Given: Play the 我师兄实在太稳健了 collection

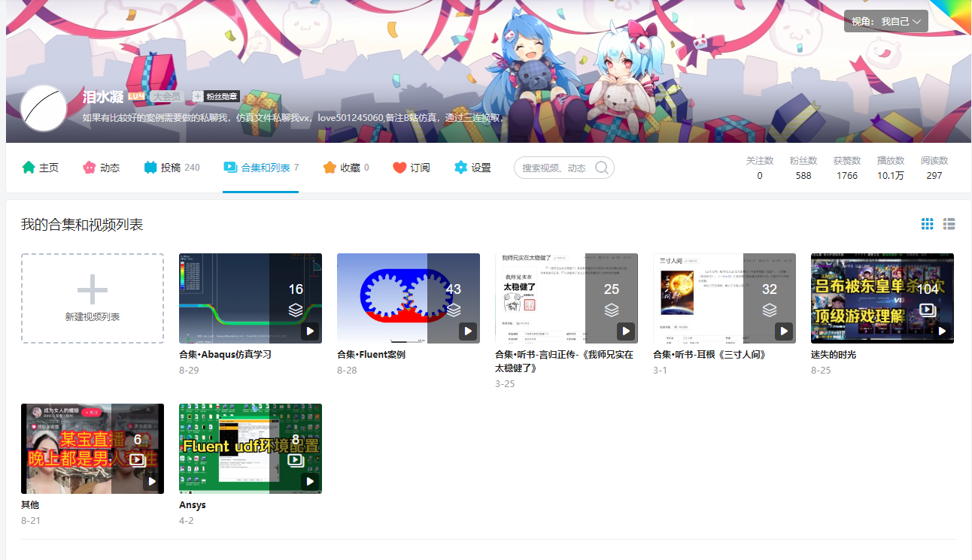Looking at the screenshot, I should (626, 331).
